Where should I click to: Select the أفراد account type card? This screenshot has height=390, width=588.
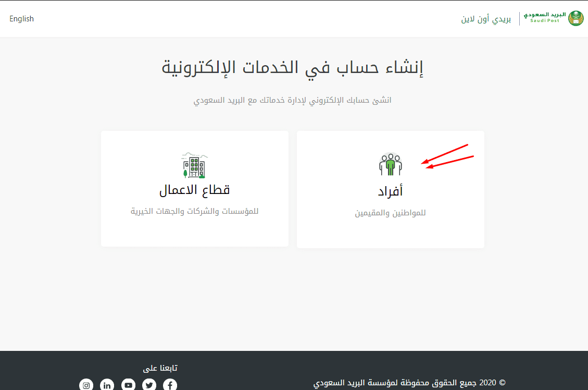click(x=390, y=189)
